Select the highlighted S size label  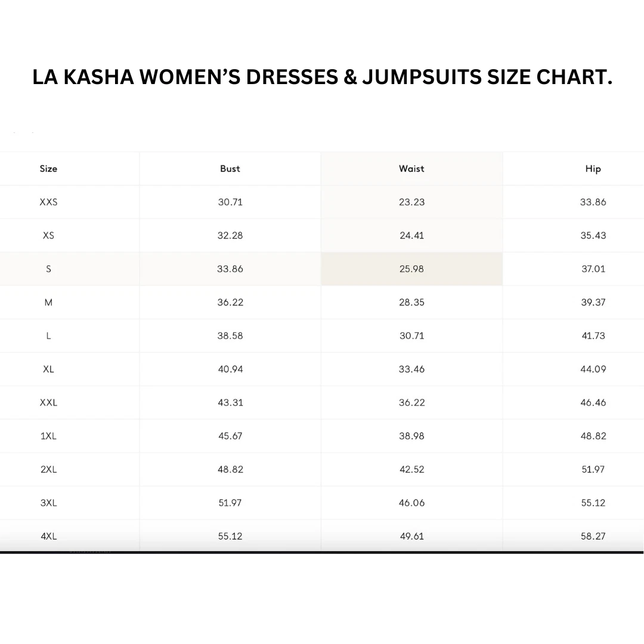[x=48, y=269]
